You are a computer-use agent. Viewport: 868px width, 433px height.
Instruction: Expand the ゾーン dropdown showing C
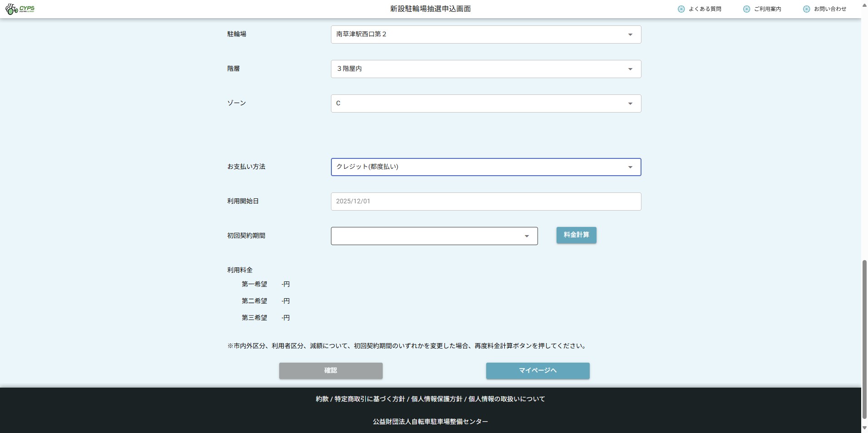tap(486, 103)
